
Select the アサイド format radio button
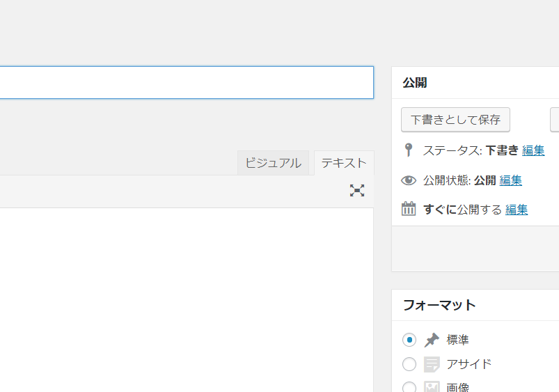coord(409,364)
